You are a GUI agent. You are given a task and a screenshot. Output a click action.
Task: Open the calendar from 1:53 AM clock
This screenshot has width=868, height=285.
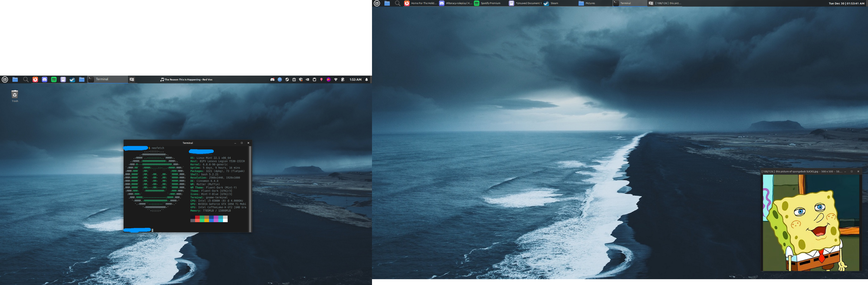pyautogui.click(x=355, y=80)
